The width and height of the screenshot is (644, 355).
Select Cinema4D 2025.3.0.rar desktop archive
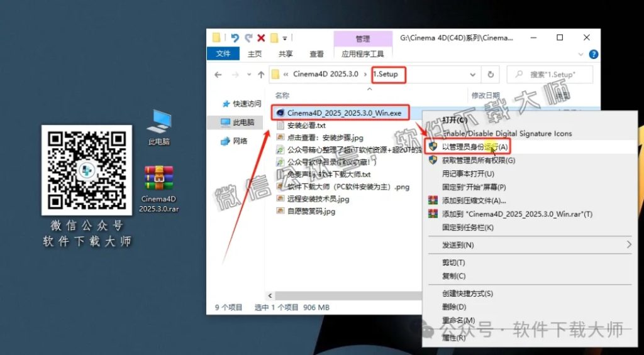(159, 188)
